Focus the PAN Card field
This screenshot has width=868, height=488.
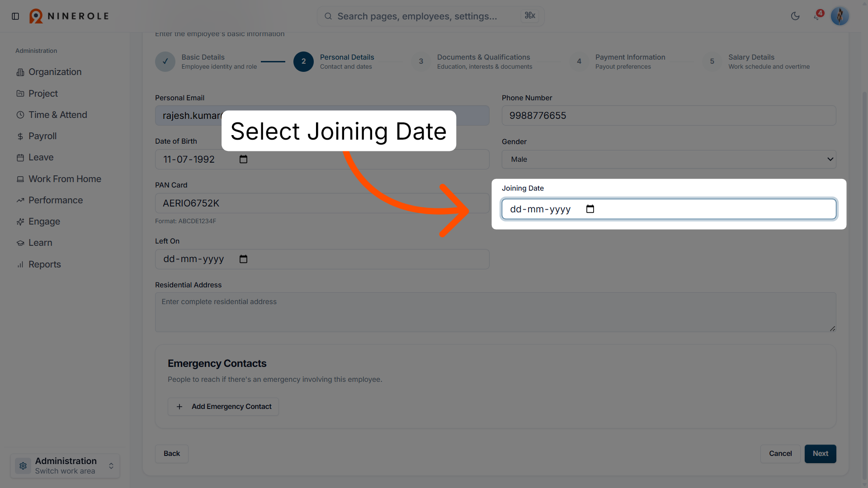pos(322,203)
